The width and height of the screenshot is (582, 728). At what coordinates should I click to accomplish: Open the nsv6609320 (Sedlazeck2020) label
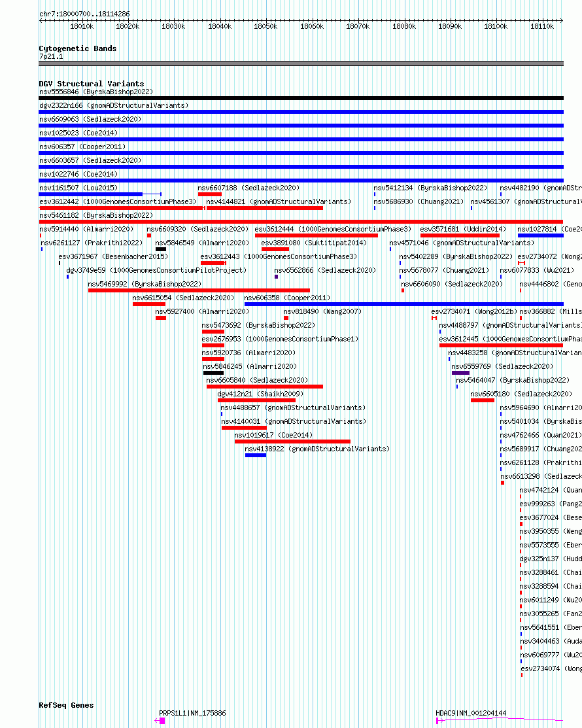(x=197, y=230)
